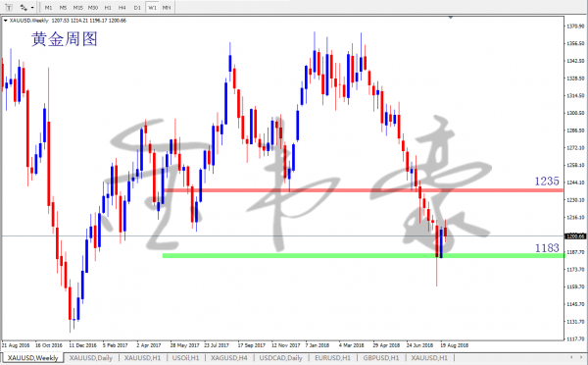Open the XAUUSD,Weekly chart tab

point(33,358)
